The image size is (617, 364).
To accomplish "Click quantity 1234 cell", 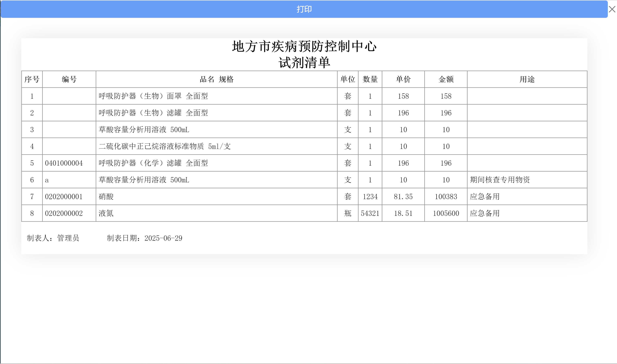I will click(x=370, y=196).
